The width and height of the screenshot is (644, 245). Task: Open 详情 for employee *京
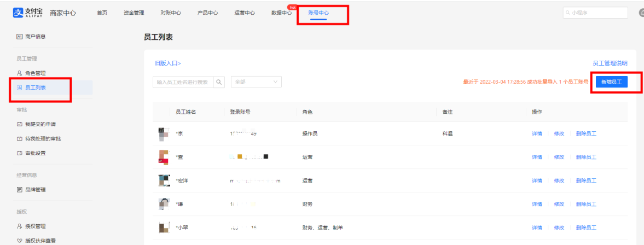coord(537,133)
